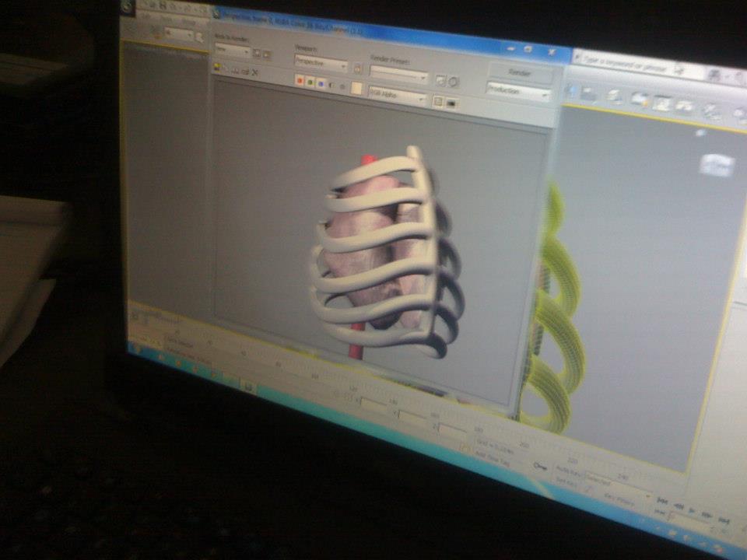Click the Go to Start playback button
The height and width of the screenshot is (560, 747).
[662, 502]
